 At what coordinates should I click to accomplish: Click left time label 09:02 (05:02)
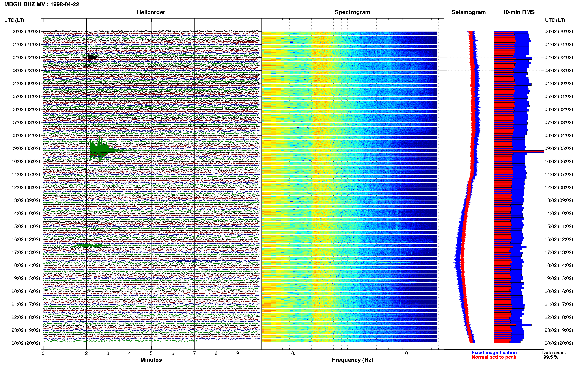coord(26,148)
